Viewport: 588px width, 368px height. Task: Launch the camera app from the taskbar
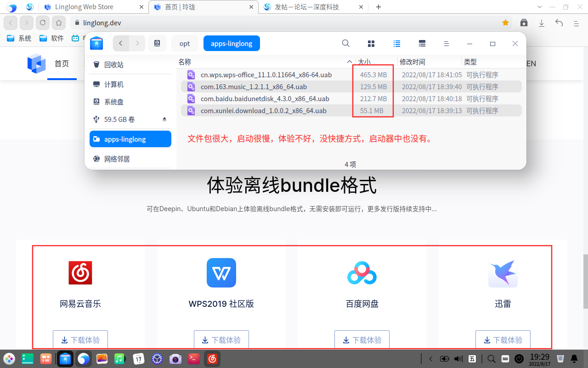175,359
